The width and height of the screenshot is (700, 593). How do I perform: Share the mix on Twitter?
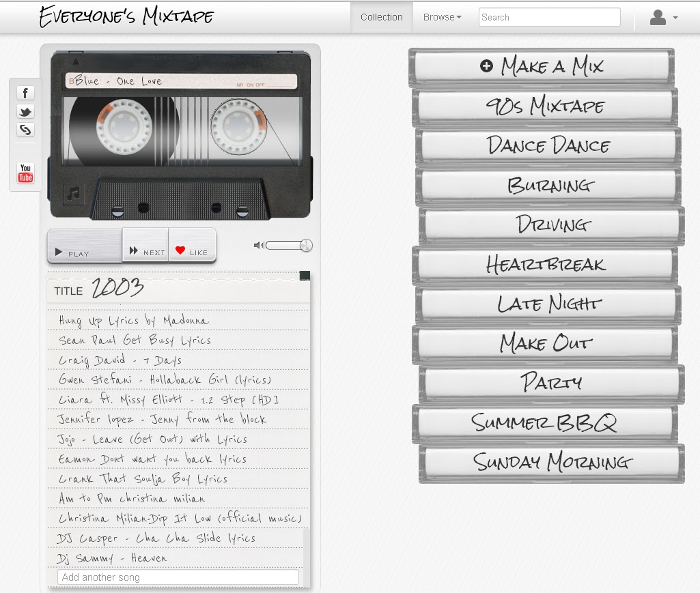tap(25, 111)
